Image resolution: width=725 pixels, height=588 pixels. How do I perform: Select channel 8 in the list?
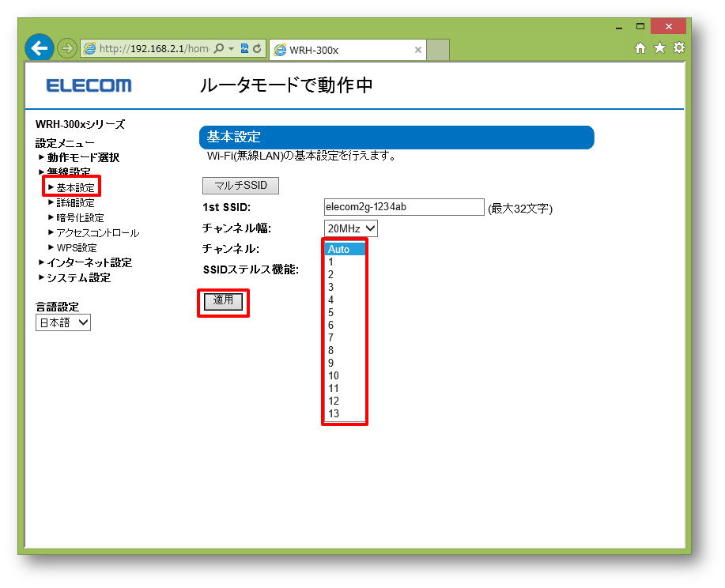point(345,350)
